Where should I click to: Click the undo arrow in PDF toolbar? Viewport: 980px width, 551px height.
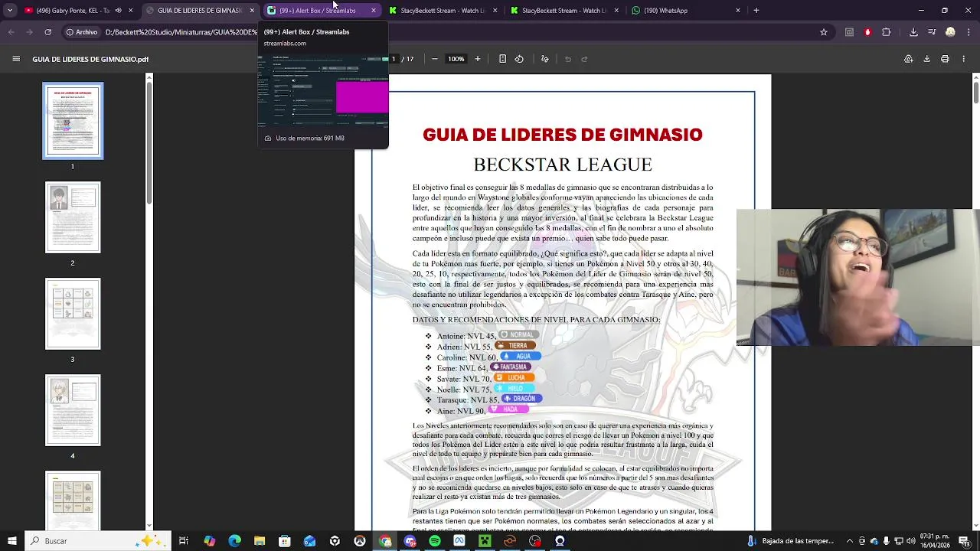pyautogui.click(x=568, y=59)
